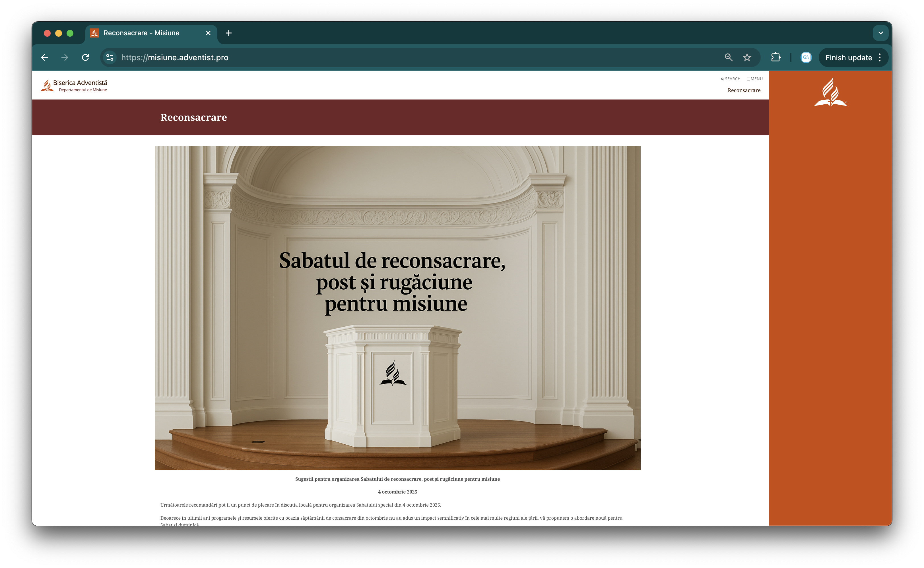Select the Reconsacrare - Misiune tab
Screen dimensions: 924x568
pyautogui.click(x=141, y=33)
